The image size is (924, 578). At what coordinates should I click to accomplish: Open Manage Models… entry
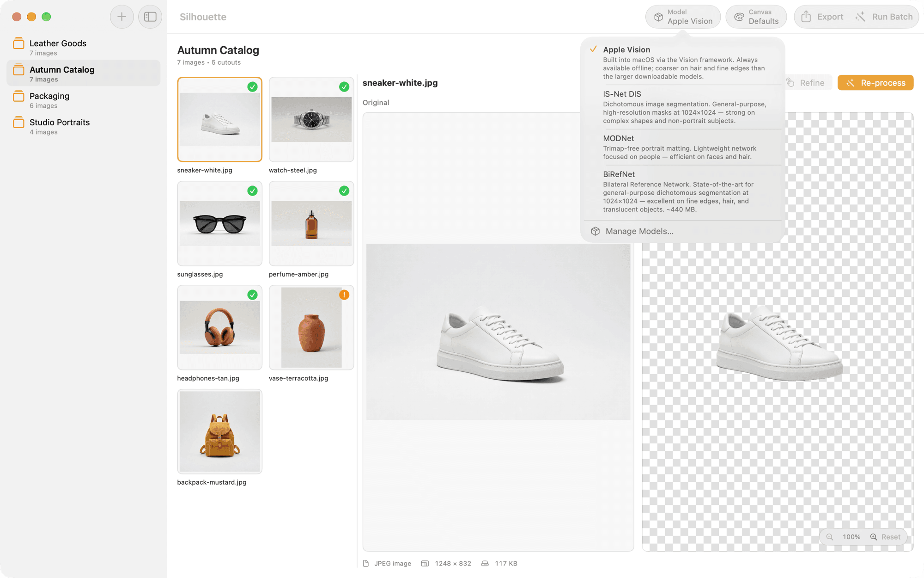[683, 231]
